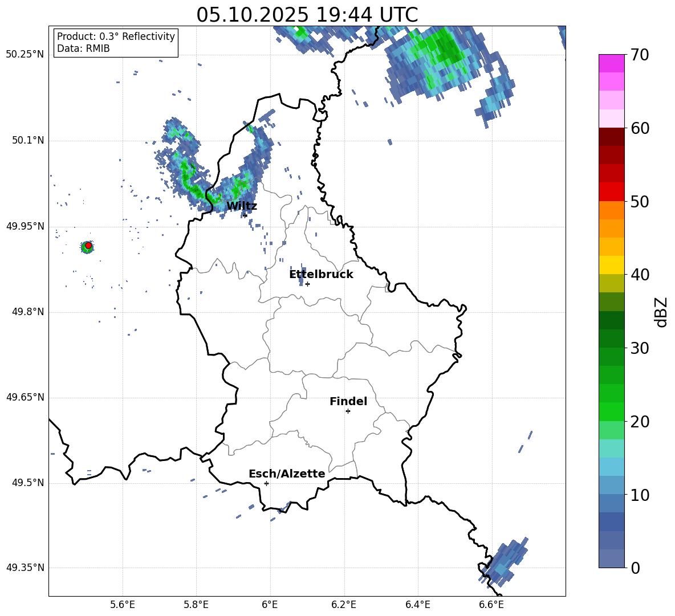Click the 49.35°N latitude label

pyautogui.click(x=25, y=568)
